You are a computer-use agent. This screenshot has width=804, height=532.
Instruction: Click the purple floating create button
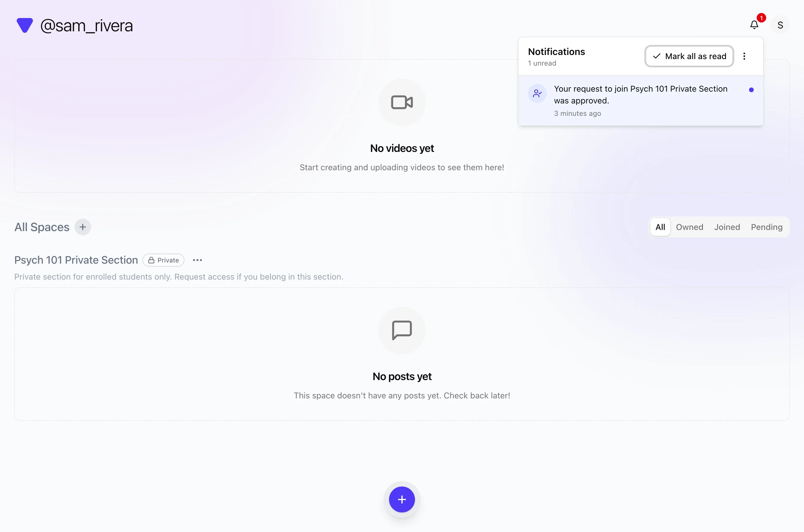(402, 499)
